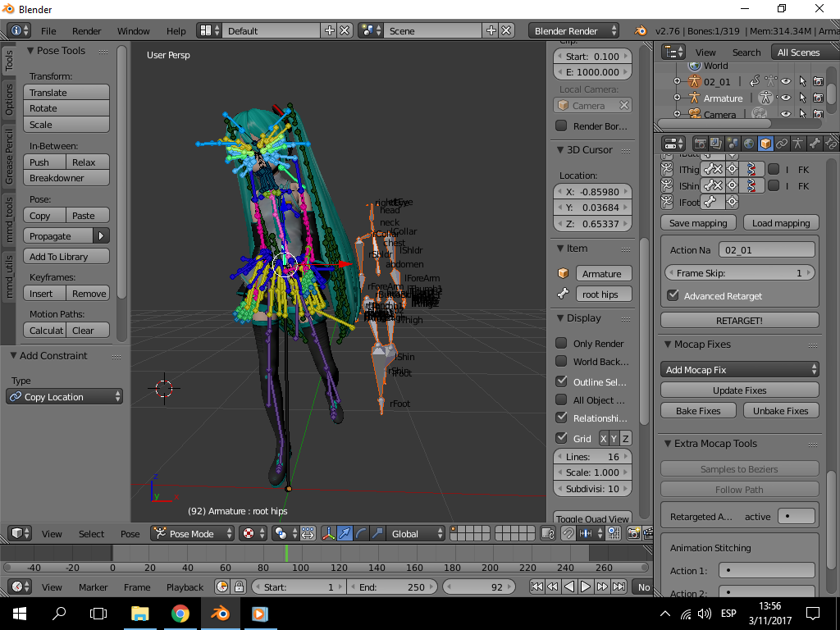Collapse the Pose Tools panel
This screenshot has width=840, height=630.
coord(31,50)
